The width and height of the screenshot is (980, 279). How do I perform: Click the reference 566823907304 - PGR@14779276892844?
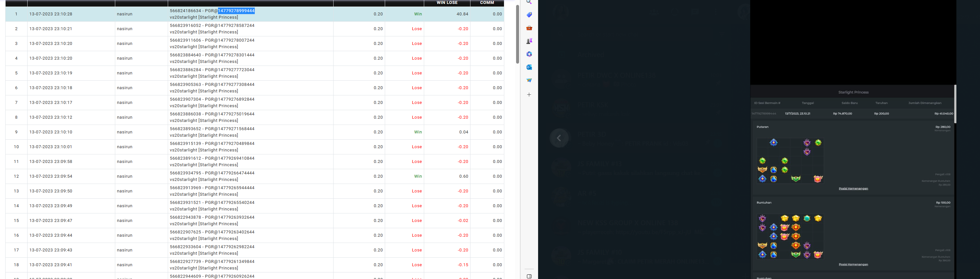[212, 99]
